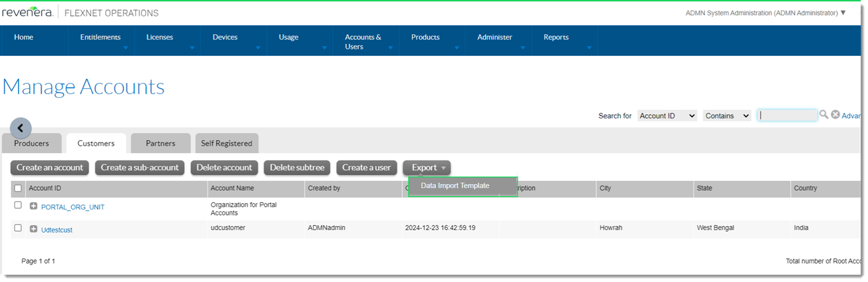Select Data Import Template menu entry
Screen dimensions: 868x282
[456, 186]
